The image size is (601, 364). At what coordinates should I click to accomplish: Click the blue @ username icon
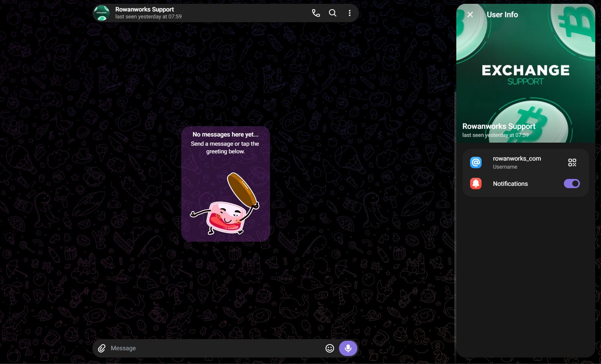(x=476, y=162)
